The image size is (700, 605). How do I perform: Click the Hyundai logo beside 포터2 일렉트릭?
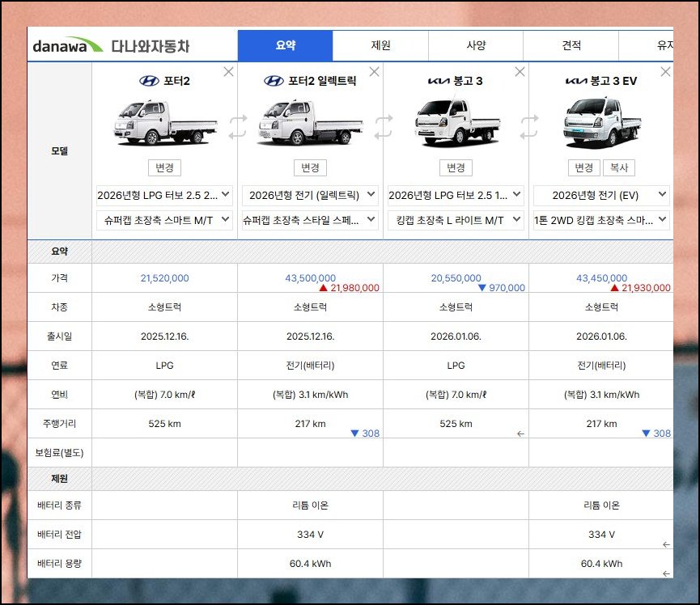coord(274,81)
